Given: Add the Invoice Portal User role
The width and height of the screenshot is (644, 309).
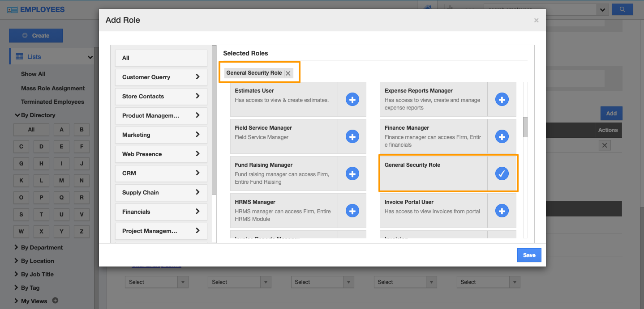Looking at the screenshot, I should point(502,211).
